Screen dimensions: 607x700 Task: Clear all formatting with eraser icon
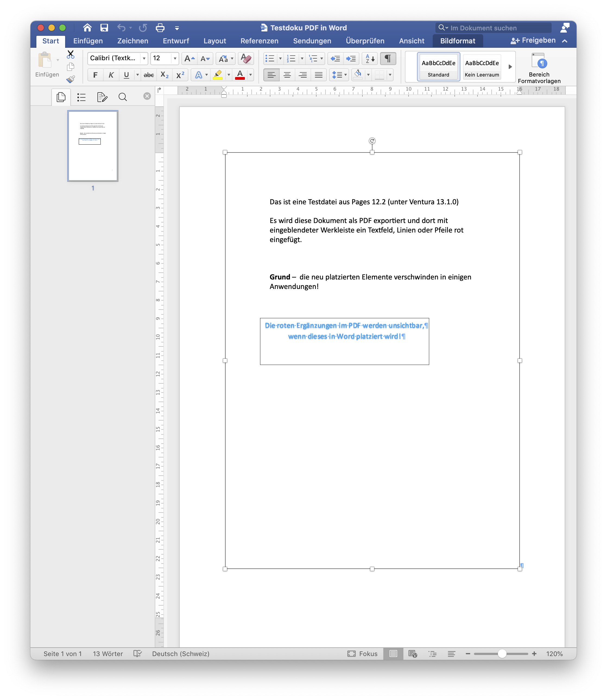pyautogui.click(x=246, y=59)
